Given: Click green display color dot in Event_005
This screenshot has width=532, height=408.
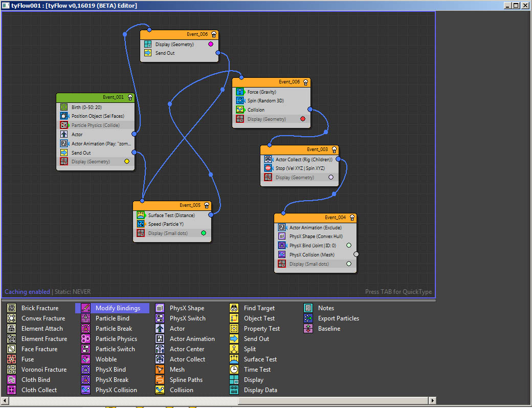Looking at the screenshot, I should coord(204,233).
